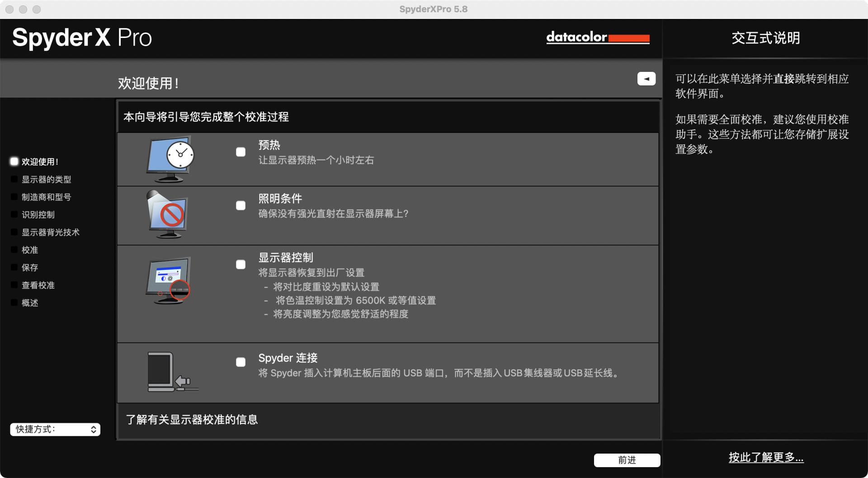Open 了解有关显示器校准的信息 link
This screenshot has width=868, height=478.
pyautogui.click(x=192, y=420)
